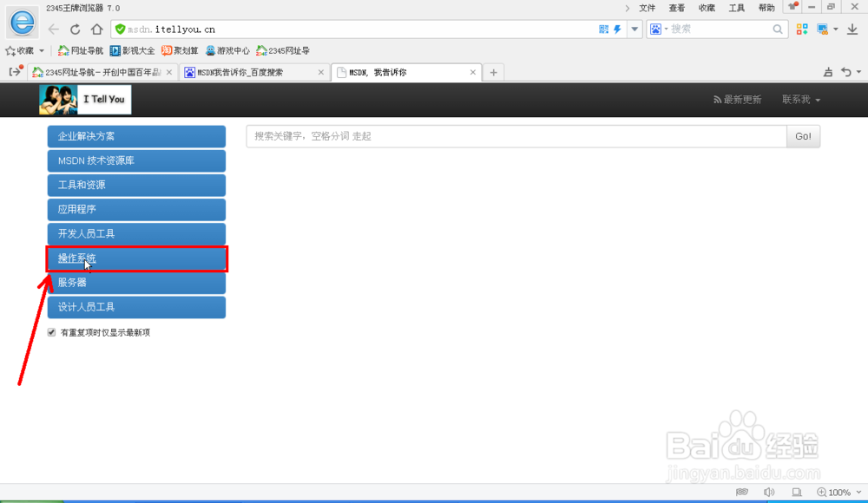The width and height of the screenshot is (868, 503).
Task: Click the expand menu chevron before 文件
Action: (628, 8)
